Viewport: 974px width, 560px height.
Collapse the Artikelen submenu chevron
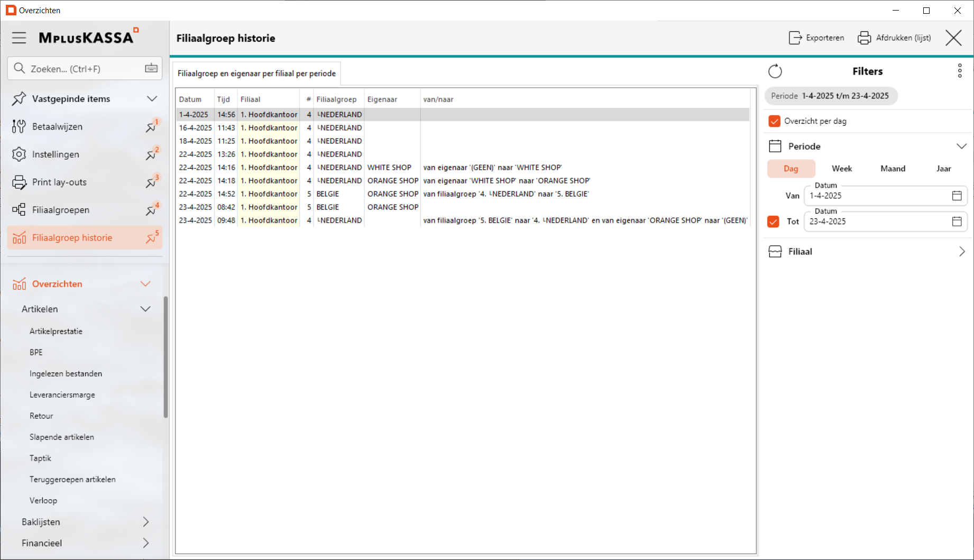point(145,309)
